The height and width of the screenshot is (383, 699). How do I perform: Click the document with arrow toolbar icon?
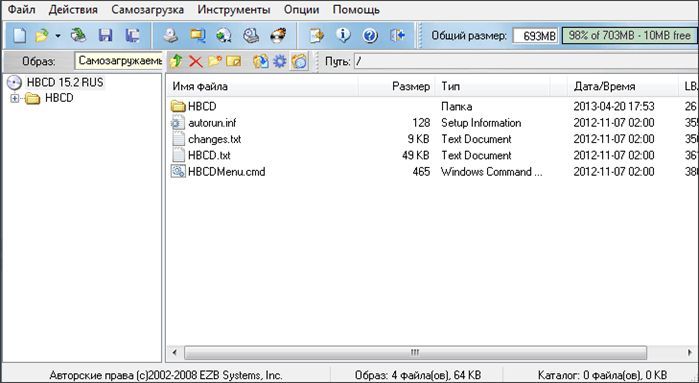pos(316,35)
